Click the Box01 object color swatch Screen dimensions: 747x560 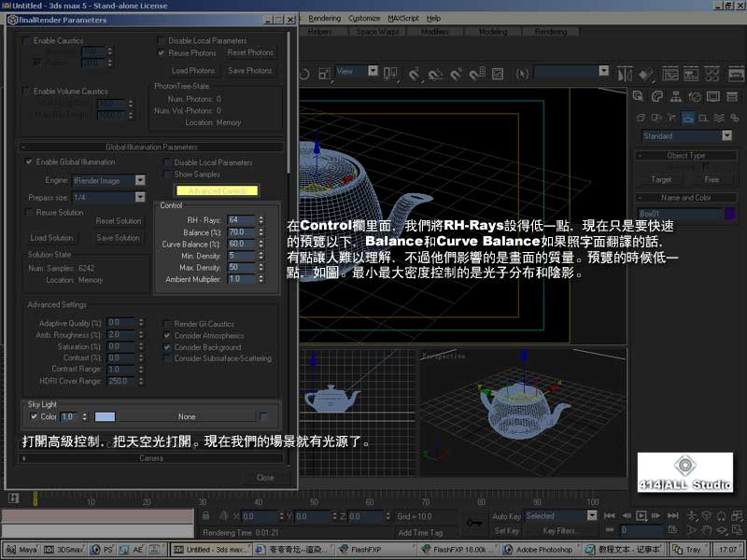coord(730,214)
